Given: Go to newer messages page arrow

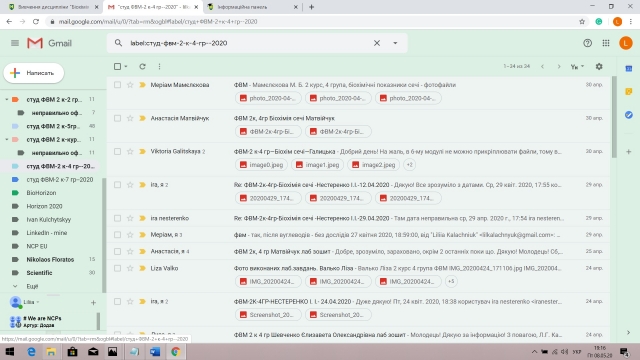Looking at the screenshot, I should [x=542, y=66].
